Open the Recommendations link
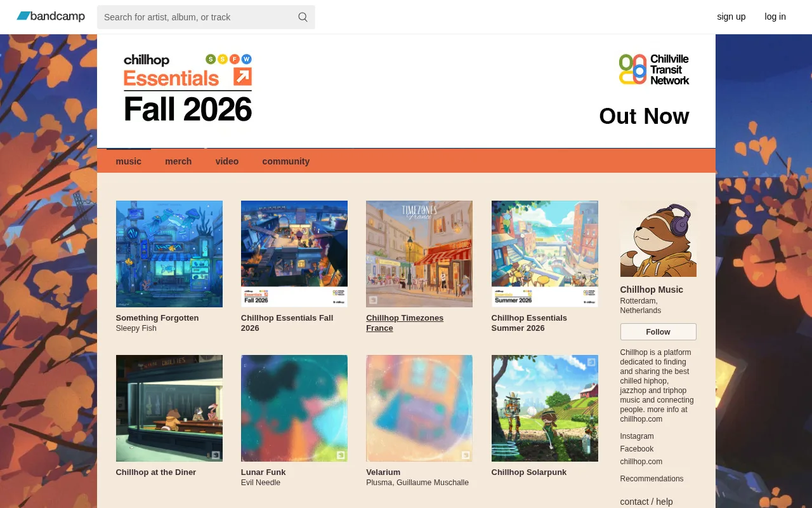Screen dimensions: 812x508 coord(652,479)
